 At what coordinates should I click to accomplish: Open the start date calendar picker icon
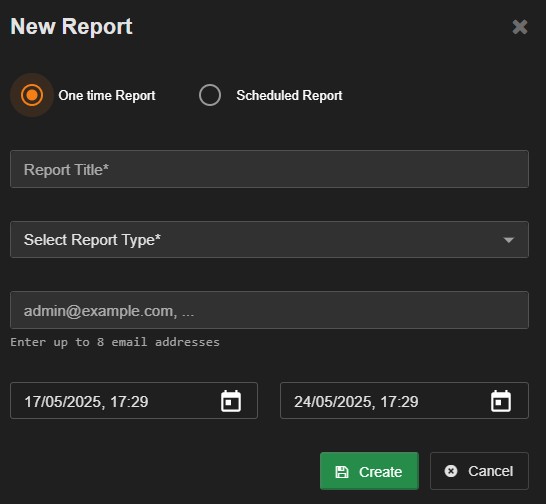231,401
